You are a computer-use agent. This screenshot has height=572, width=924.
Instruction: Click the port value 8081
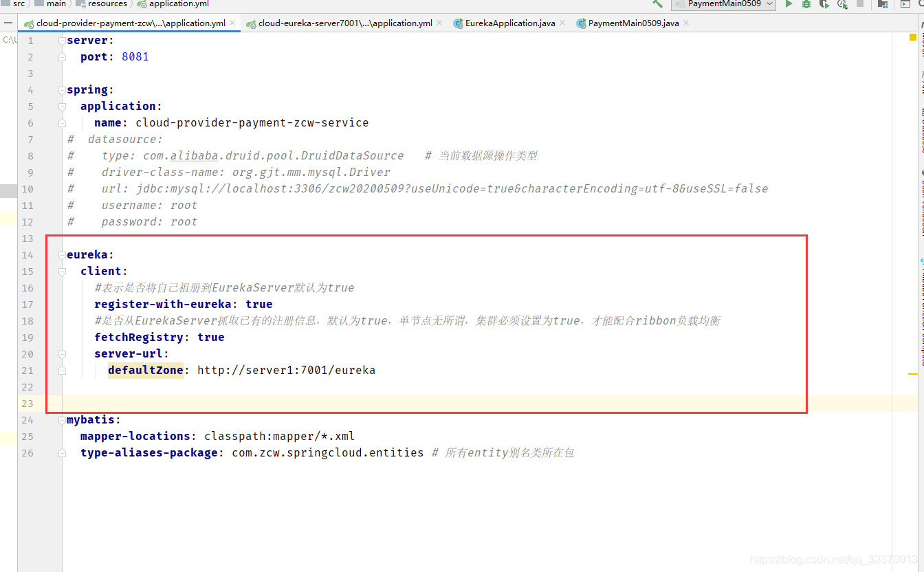click(135, 57)
